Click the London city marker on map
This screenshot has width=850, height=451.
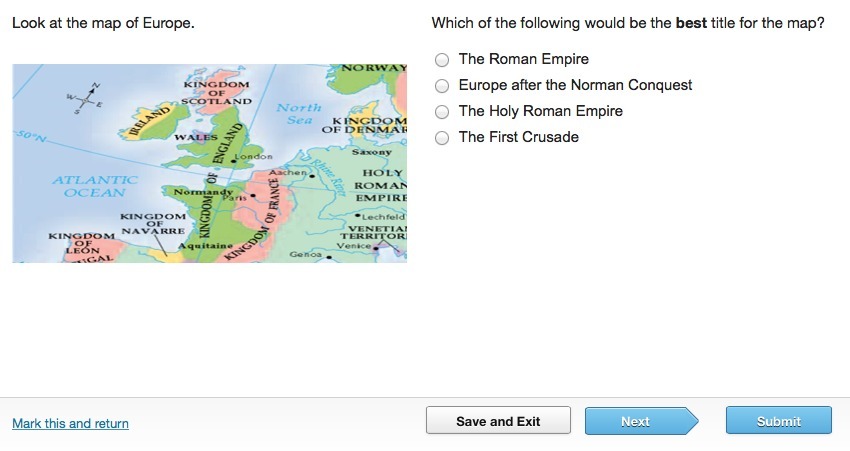tap(234, 161)
